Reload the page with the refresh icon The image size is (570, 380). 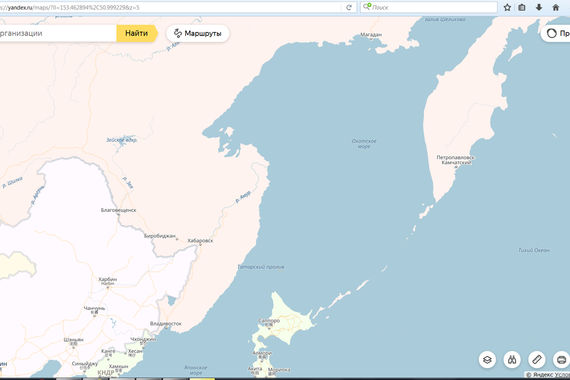point(349,7)
